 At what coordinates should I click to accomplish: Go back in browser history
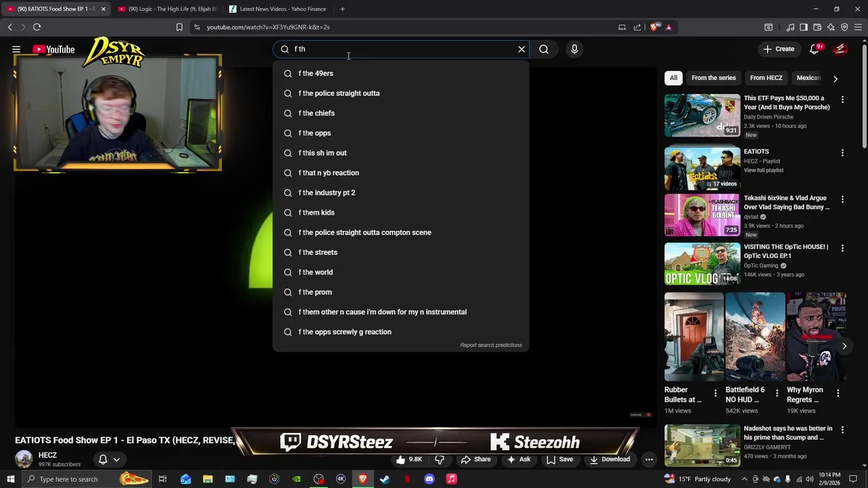(x=9, y=27)
